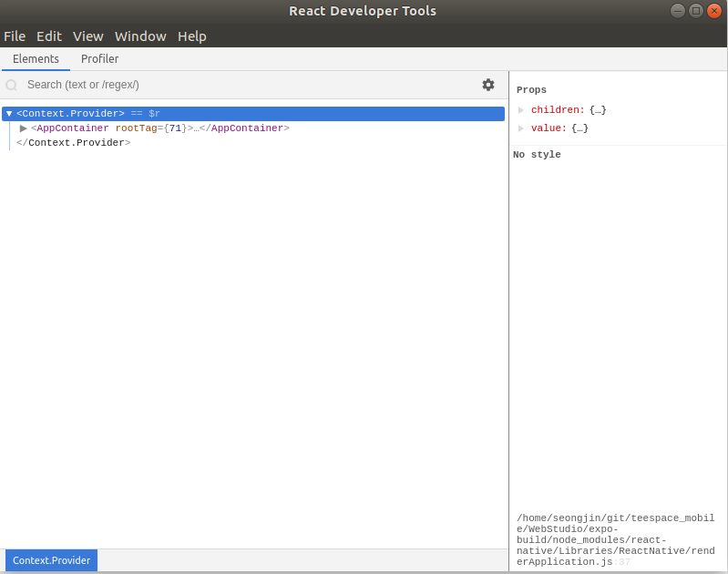Collapse the Context.Provider tree node
The image size is (728, 574).
[x=9, y=113]
